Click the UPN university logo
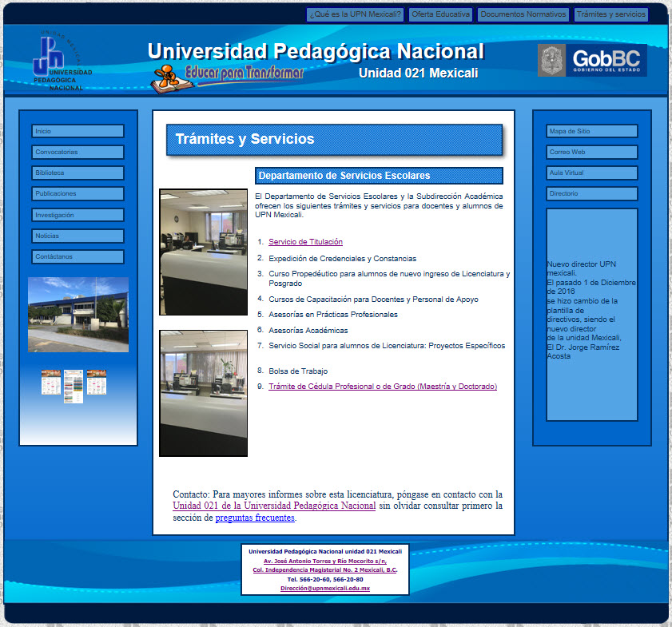Image resolution: width=672 pixels, height=627 pixels. coord(62,61)
